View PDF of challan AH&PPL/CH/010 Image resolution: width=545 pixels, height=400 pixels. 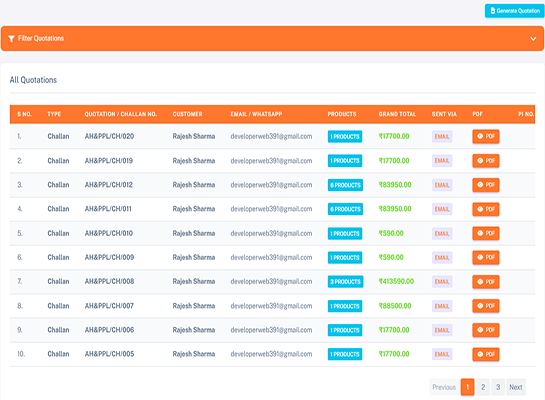pyautogui.click(x=486, y=233)
